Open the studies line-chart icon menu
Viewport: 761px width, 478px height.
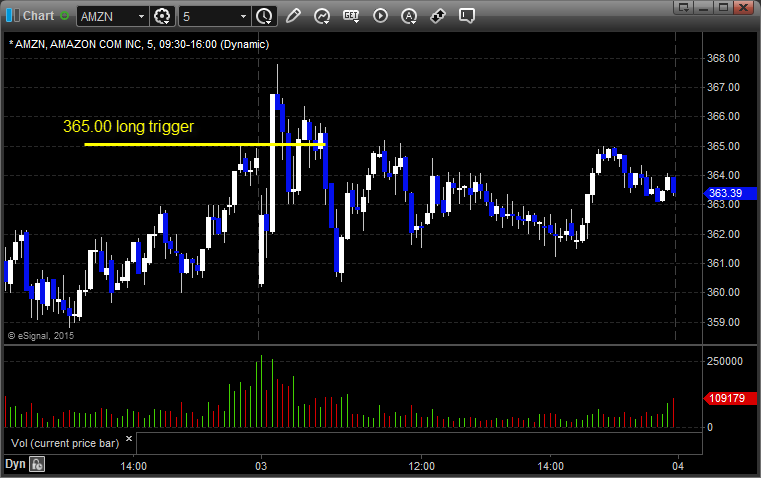tap(322, 16)
